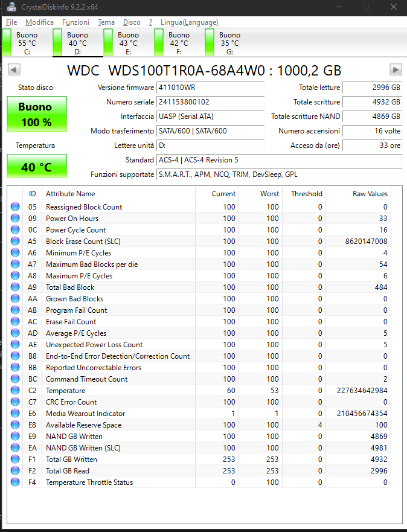
Task: Select the Total GB Read row text
Action: (x=68, y=471)
